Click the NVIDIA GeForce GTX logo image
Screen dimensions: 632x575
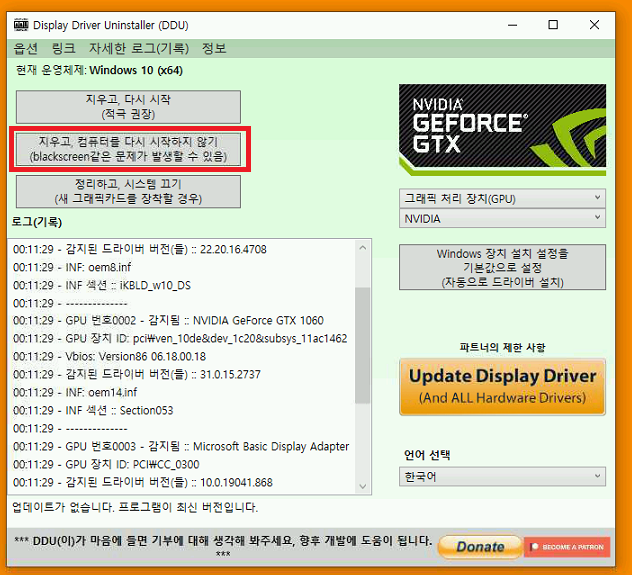click(502, 130)
